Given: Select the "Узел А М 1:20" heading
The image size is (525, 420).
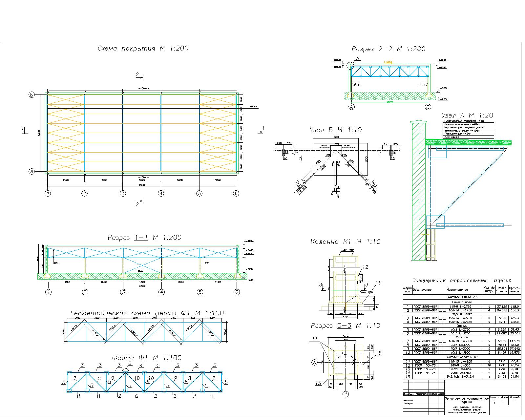Looking at the screenshot, I should coord(467,115).
